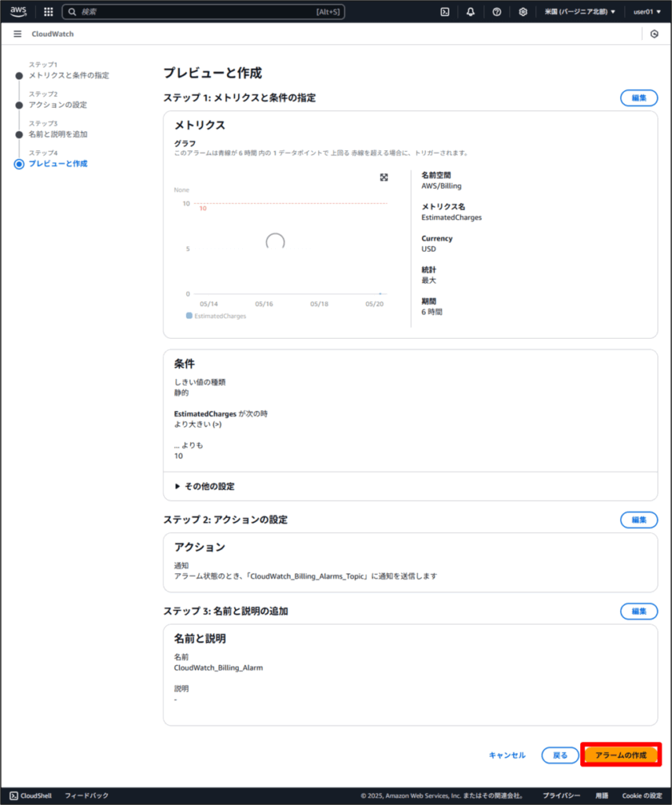Click namespace value AWS/Billing
Screen dimensions: 672x805
pyautogui.click(x=441, y=186)
